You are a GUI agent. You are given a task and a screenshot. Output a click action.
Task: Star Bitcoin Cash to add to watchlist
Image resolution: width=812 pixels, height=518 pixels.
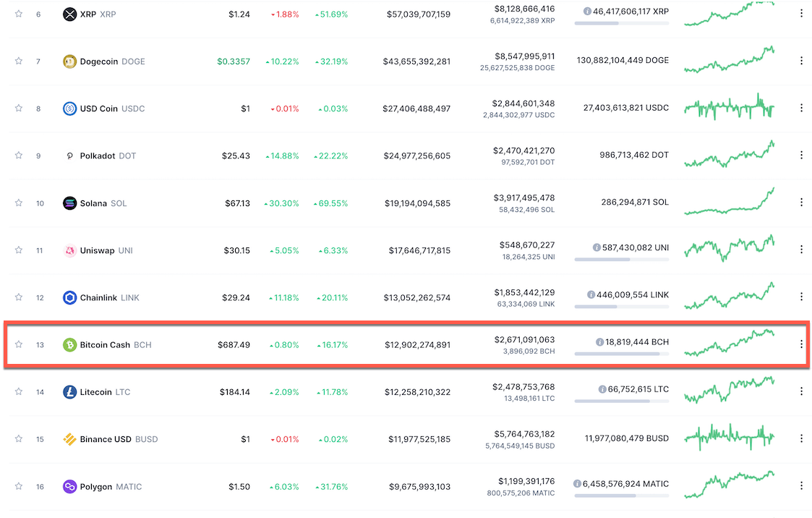pyautogui.click(x=19, y=344)
